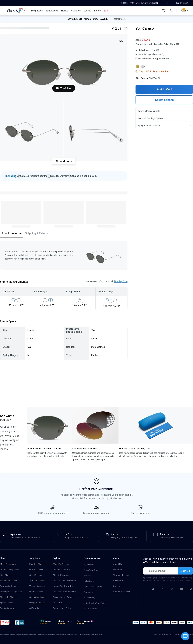Open Contacts menu

76,11
